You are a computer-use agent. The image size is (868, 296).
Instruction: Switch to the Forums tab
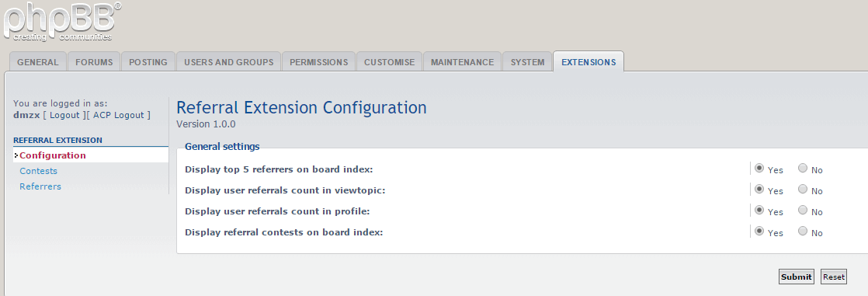click(x=94, y=62)
